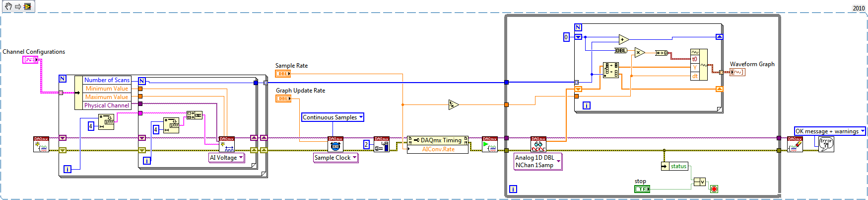Click the t0 input of Build Waveform
Viewport: 868px width, 200px height.
point(695,59)
